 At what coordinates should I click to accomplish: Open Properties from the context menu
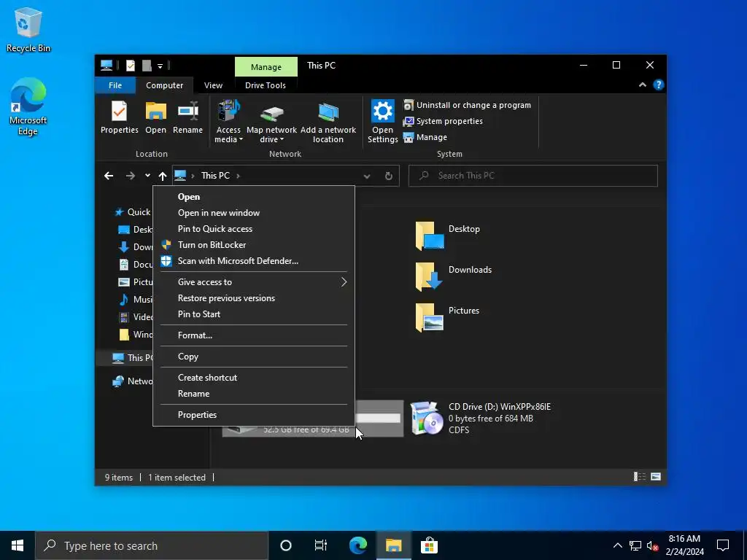coord(253,415)
